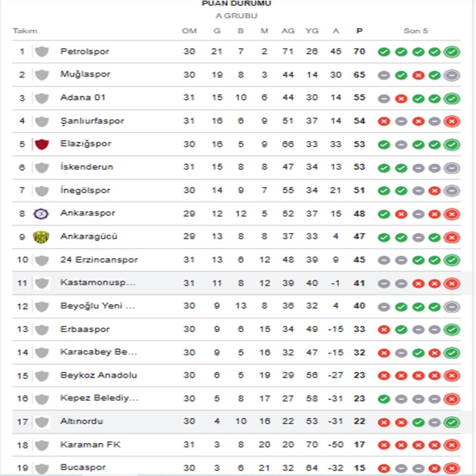The height and width of the screenshot is (476, 476).
Task: Click İskenderun's latest draw result icon
Action: pos(451,168)
